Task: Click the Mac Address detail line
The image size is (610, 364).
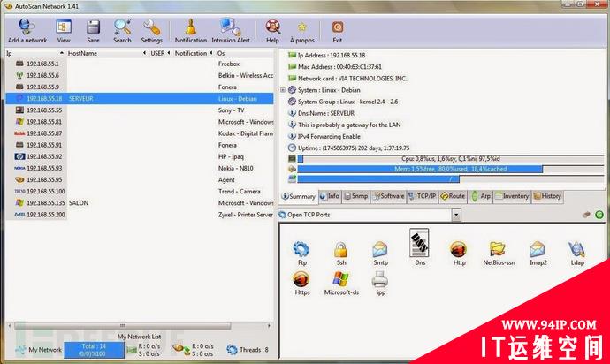Action: [x=339, y=67]
